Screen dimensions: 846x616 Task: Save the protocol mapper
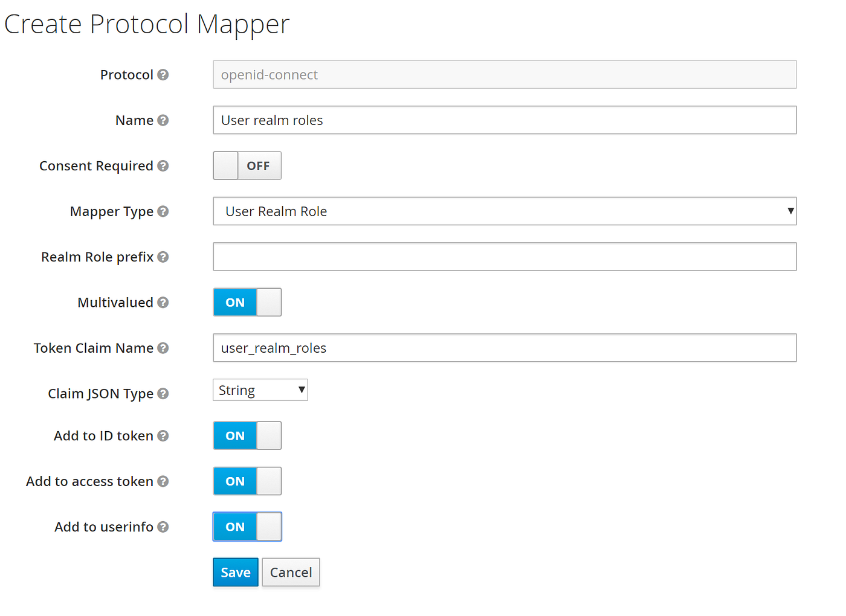[236, 573]
